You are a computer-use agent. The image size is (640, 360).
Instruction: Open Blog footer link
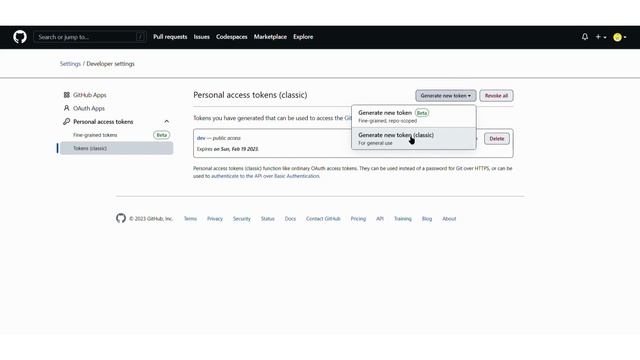(427, 219)
